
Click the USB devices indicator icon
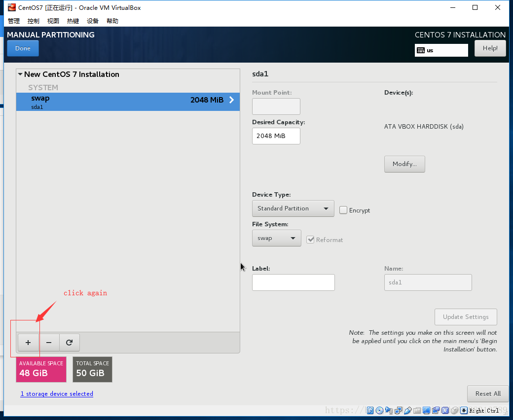407,411
